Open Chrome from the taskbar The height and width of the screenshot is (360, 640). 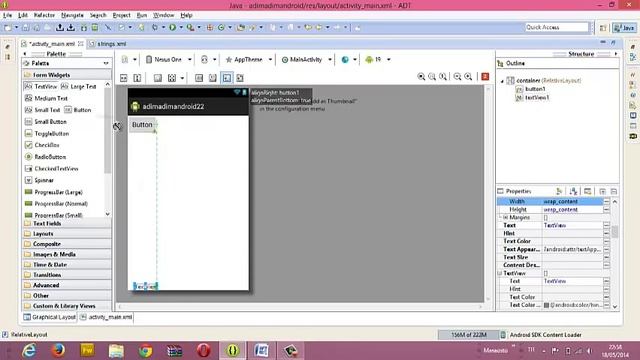(145, 351)
